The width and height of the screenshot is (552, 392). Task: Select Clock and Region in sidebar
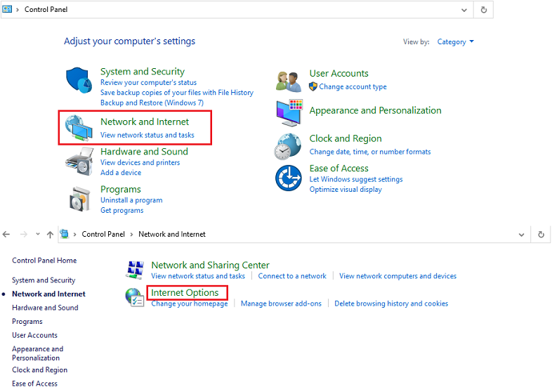39,370
